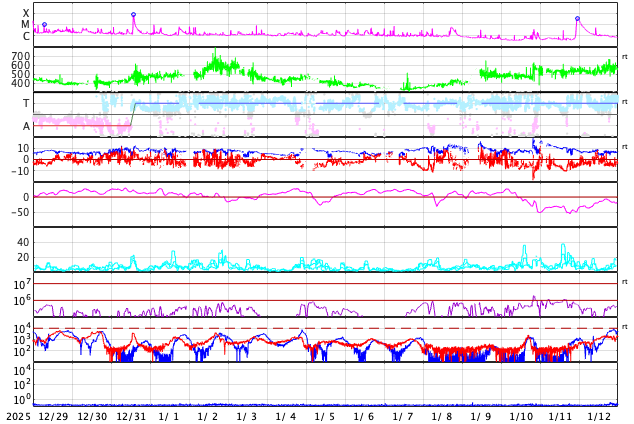Click the C flare class label
Image resolution: width=634 pixels, height=424 pixels.
tap(26, 36)
